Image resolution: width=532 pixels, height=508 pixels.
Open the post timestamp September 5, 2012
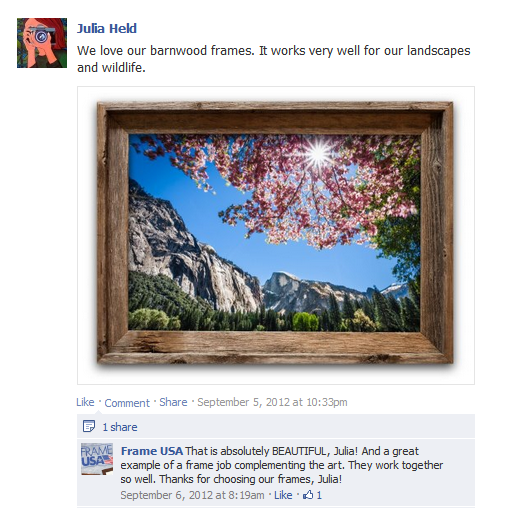(272, 402)
